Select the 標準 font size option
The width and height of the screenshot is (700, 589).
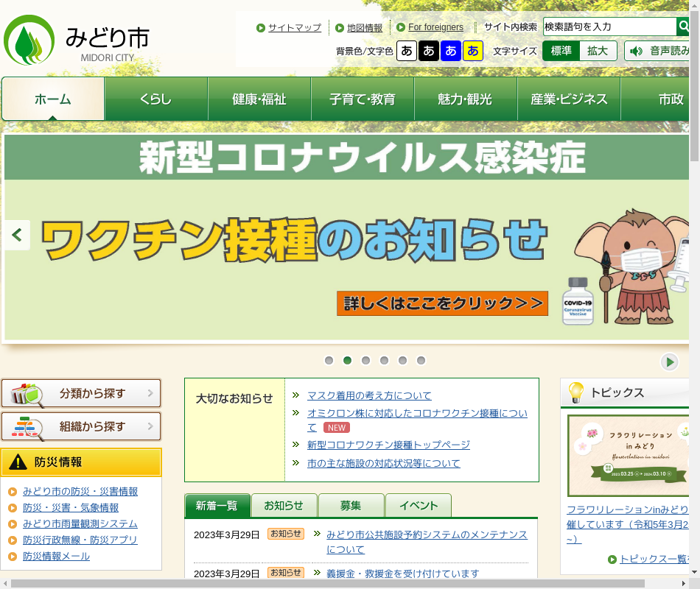[561, 51]
